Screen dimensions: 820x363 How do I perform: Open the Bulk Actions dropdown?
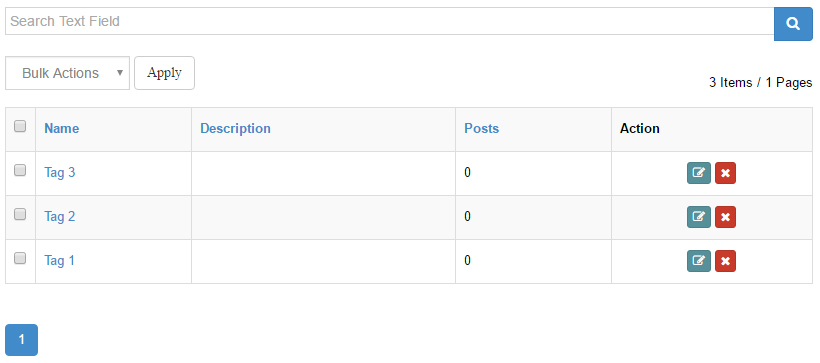pyautogui.click(x=67, y=73)
